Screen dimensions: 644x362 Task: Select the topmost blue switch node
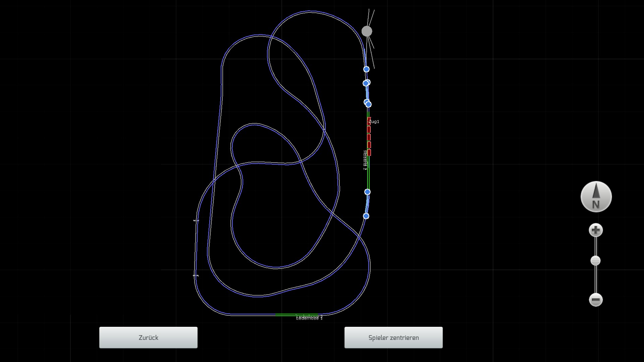click(x=366, y=69)
